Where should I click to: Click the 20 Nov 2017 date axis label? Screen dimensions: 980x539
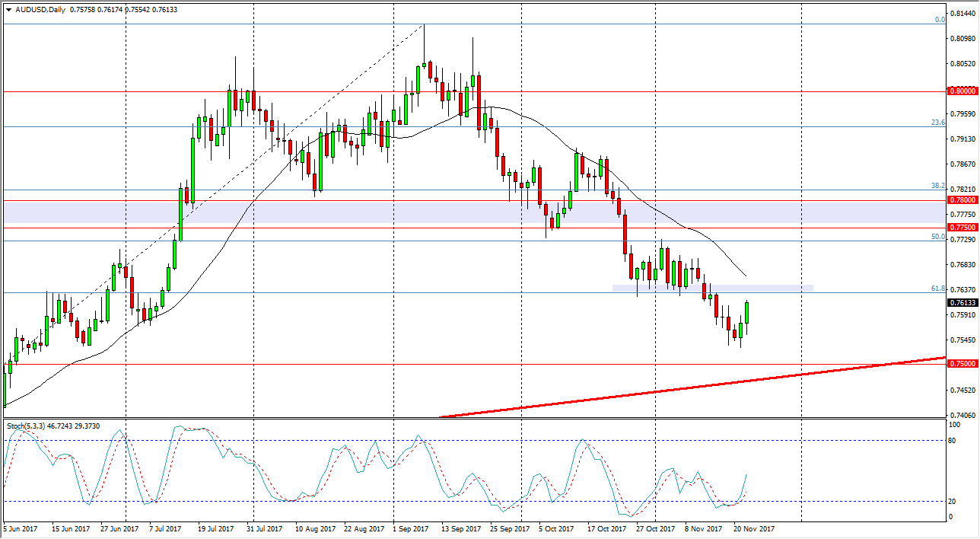[752, 528]
